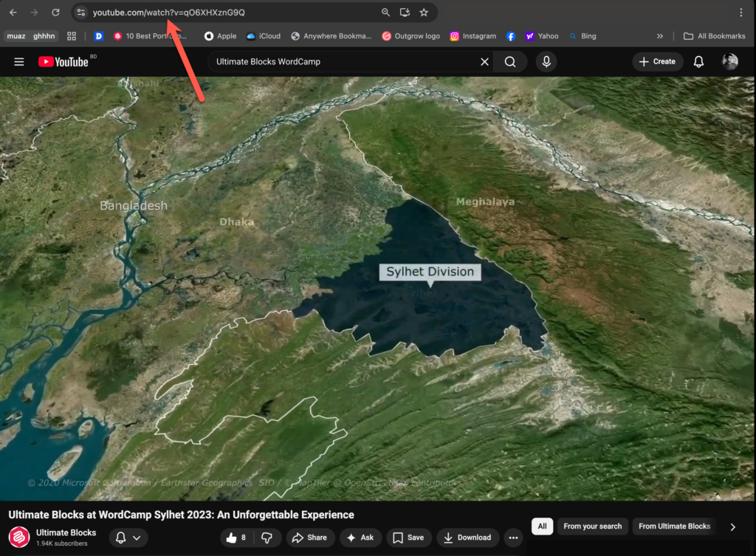The height and width of the screenshot is (556, 756).
Task: Open the notifications bell
Action: [x=698, y=62]
